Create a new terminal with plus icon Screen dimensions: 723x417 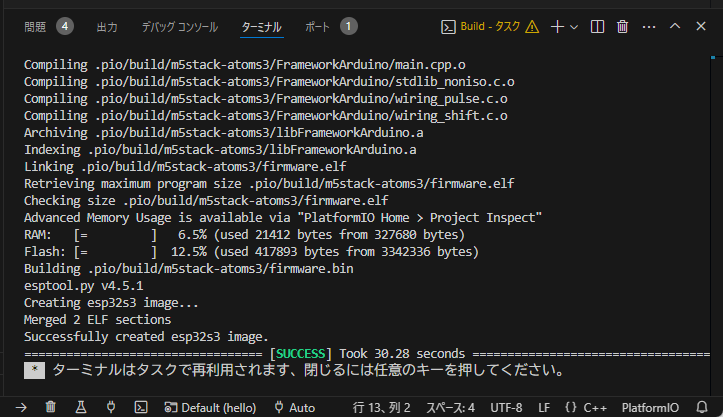[557, 27]
